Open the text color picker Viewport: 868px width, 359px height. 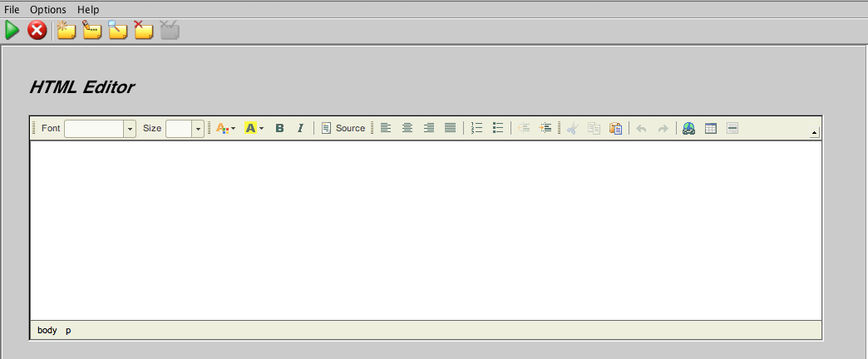point(225,128)
